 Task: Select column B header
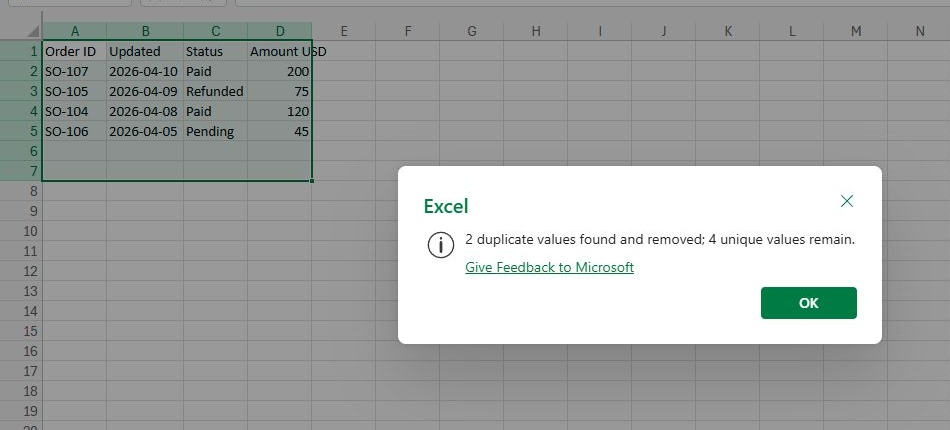point(145,31)
